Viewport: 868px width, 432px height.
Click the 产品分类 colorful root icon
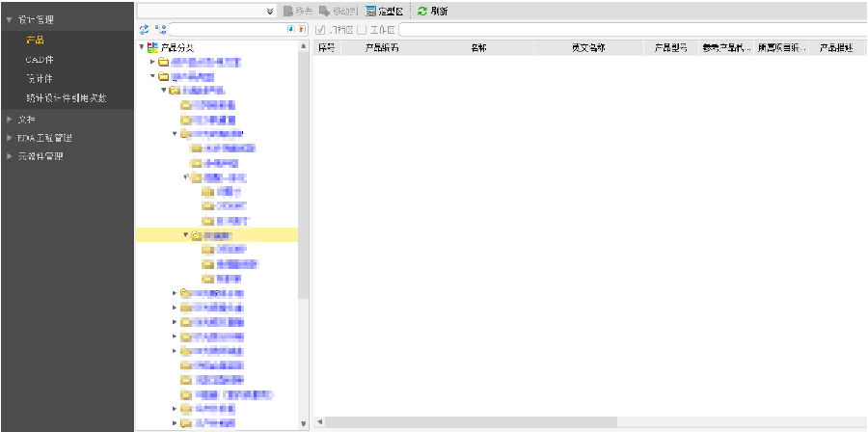tap(152, 48)
